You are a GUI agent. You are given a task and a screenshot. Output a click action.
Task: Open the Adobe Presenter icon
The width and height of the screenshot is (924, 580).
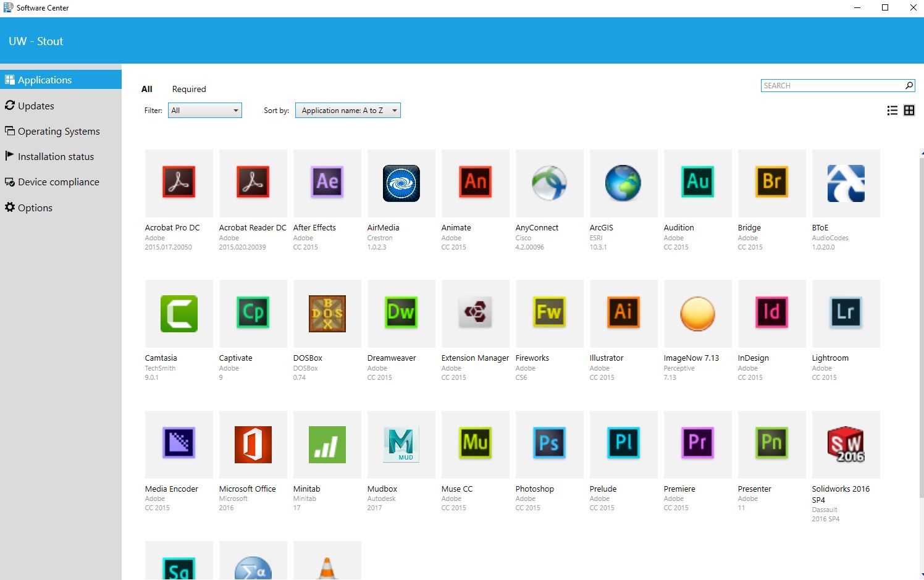pyautogui.click(x=772, y=445)
